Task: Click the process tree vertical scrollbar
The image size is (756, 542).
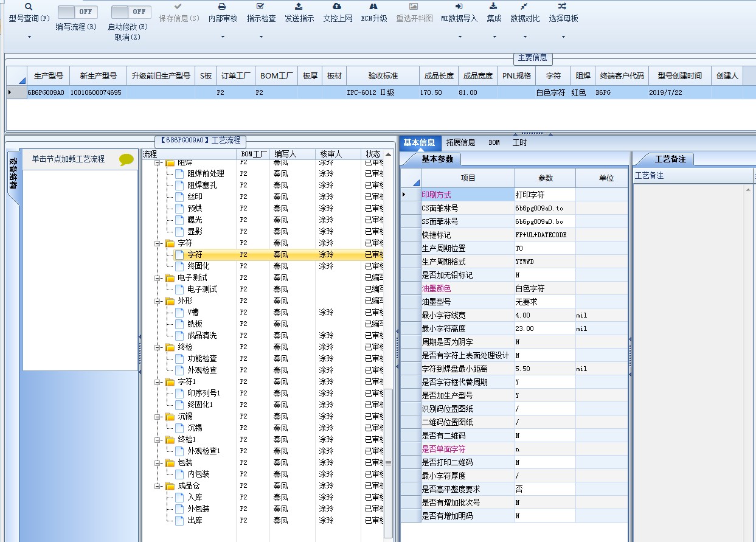Action: (388, 462)
